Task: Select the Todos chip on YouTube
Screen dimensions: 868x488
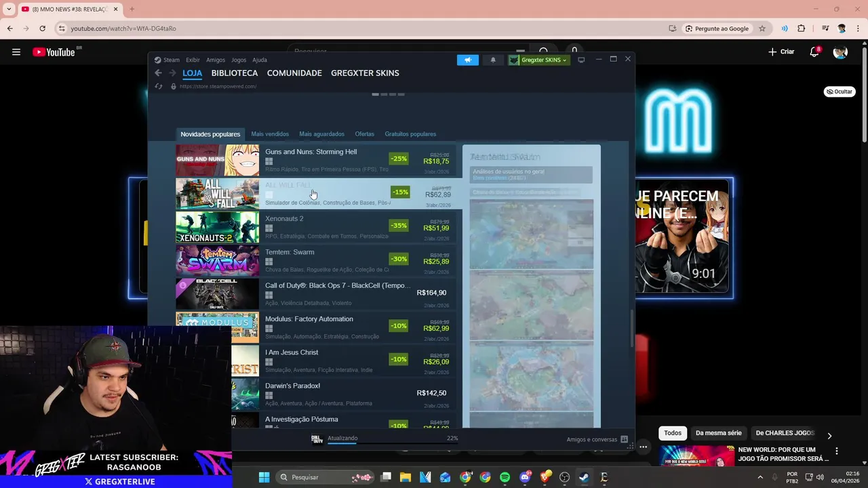Action: pos(673,433)
